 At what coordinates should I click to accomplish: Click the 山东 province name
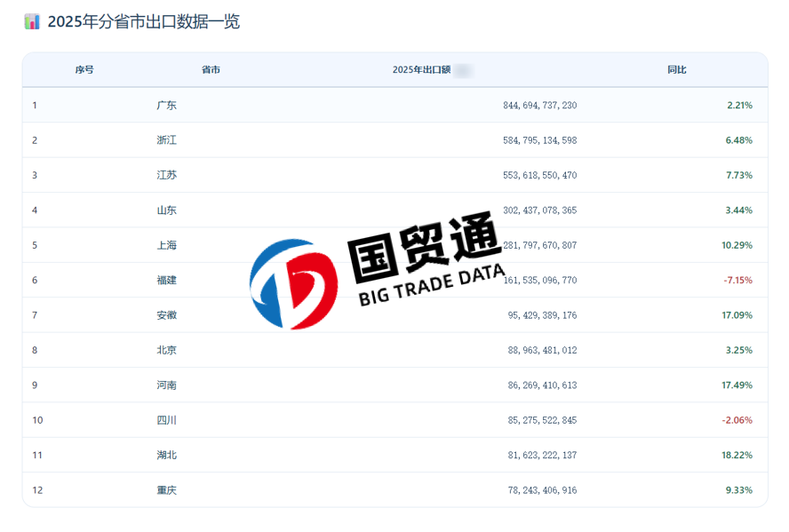pyautogui.click(x=166, y=210)
